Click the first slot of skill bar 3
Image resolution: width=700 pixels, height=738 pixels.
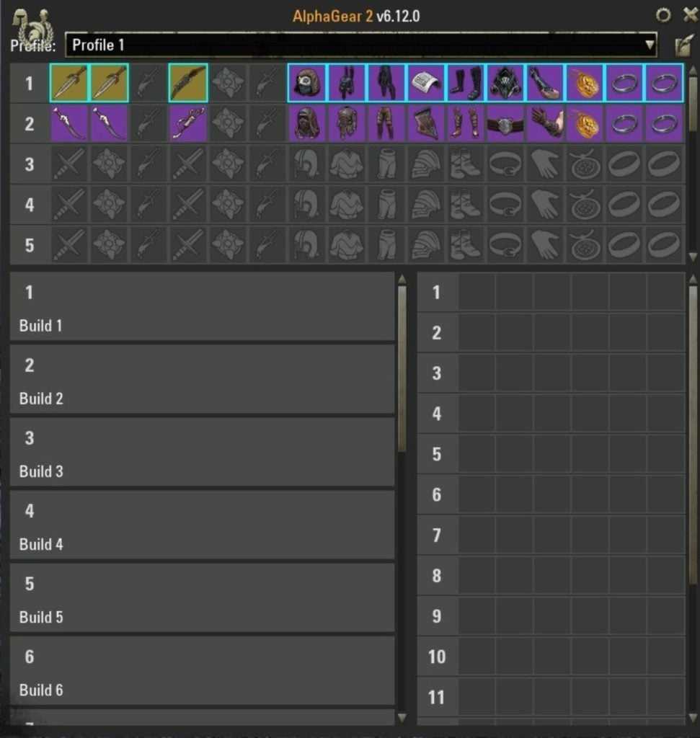point(477,373)
